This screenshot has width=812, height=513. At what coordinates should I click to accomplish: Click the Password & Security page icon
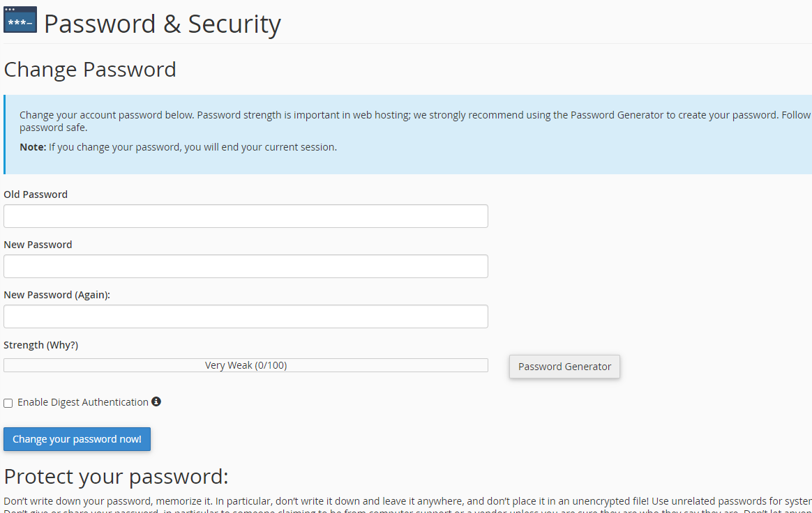tap(20, 20)
